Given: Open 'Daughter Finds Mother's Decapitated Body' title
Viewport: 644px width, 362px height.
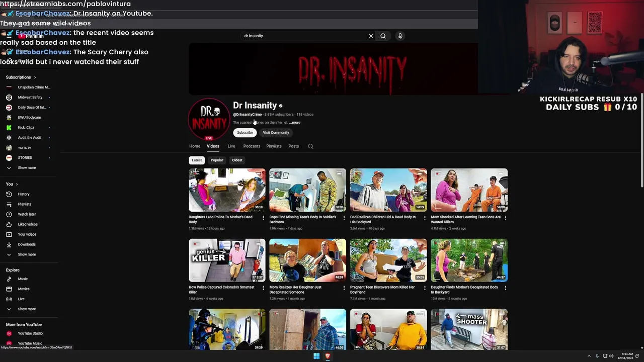Looking at the screenshot, I should (x=464, y=290).
